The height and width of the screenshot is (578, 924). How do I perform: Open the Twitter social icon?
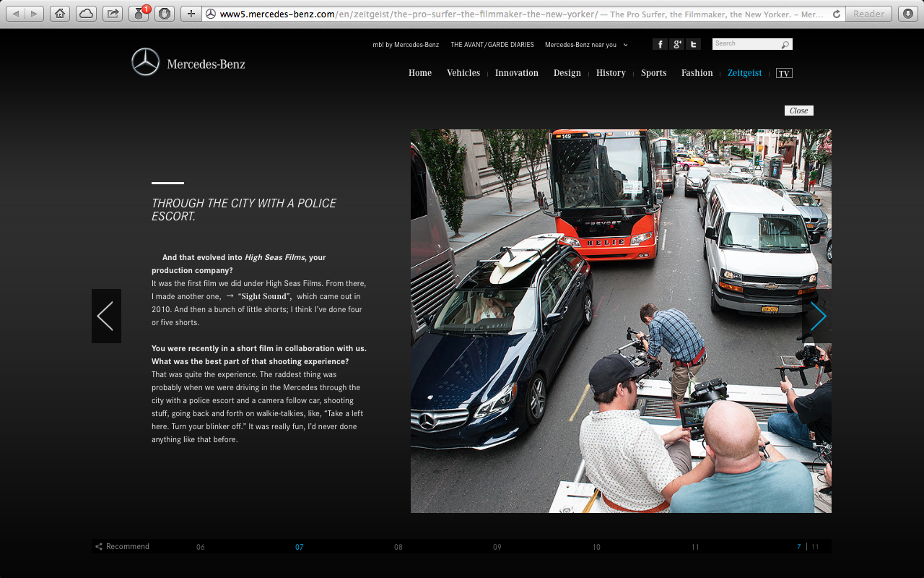point(693,44)
